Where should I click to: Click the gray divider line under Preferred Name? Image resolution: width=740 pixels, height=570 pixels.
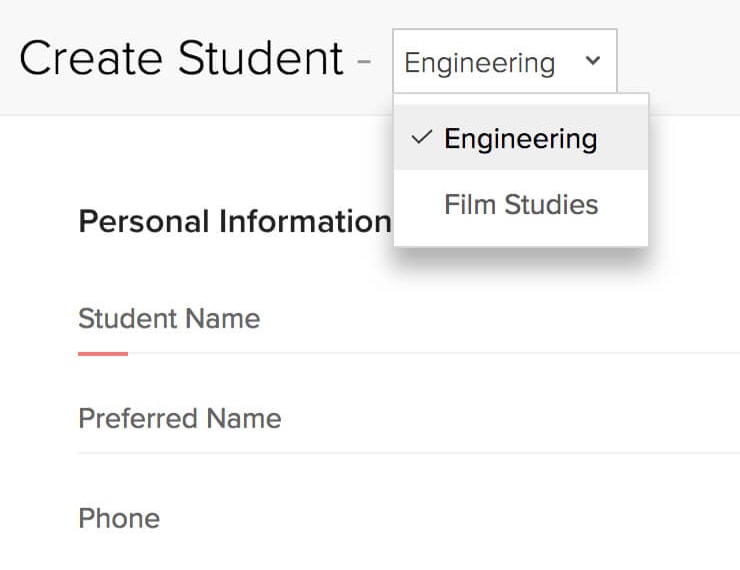(409, 453)
